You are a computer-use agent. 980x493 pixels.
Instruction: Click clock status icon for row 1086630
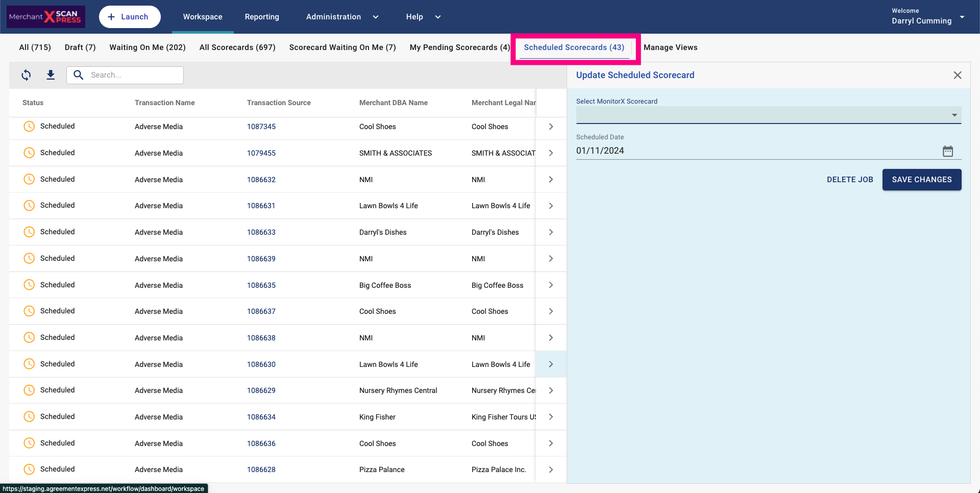pos(30,364)
